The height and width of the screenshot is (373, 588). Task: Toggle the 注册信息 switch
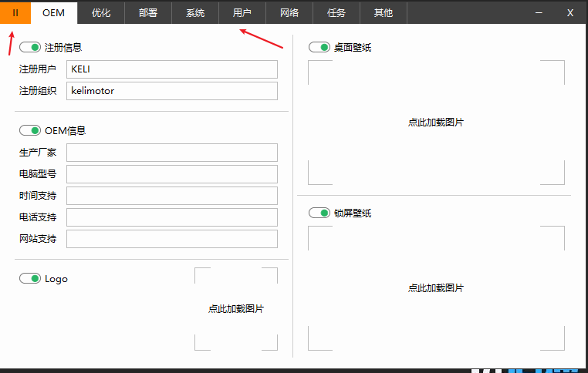click(30, 47)
